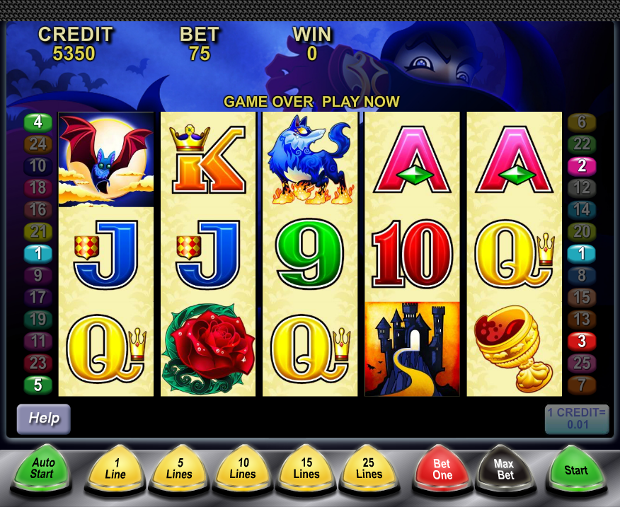The width and height of the screenshot is (620, 507).
Task: Enable Auto Start spinning
Action: click(x=42, y=469)
